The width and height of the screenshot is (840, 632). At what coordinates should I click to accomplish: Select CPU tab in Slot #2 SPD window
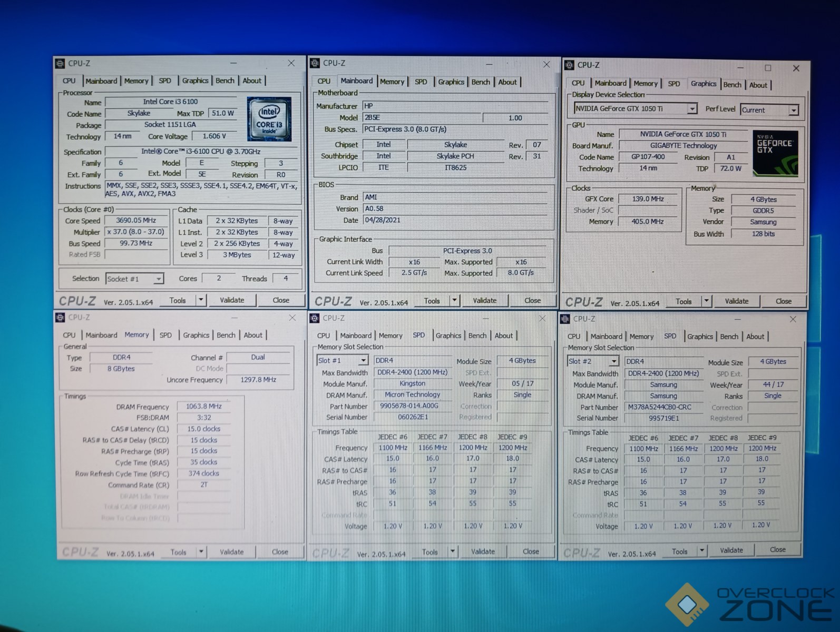click(x=574, y=337)
